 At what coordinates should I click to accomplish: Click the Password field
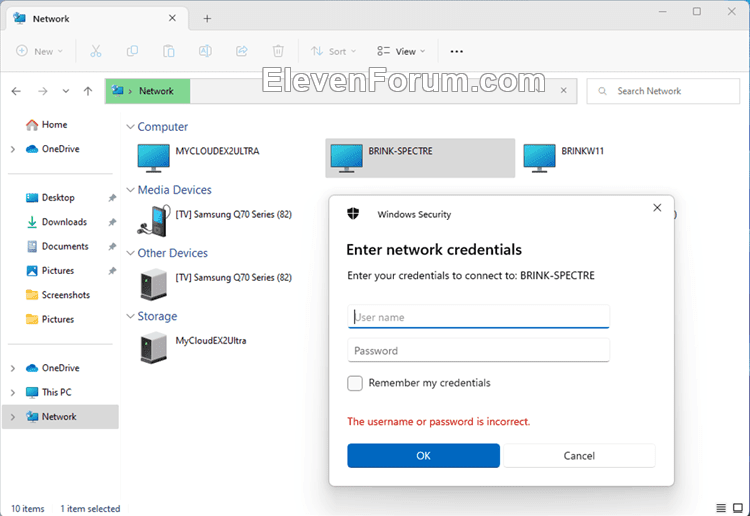click(x=478, y=351)
